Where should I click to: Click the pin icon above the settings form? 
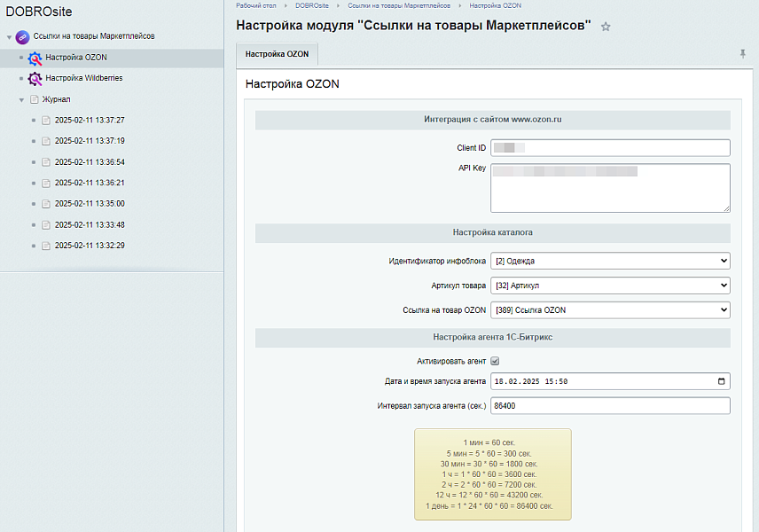pos(742,54)
